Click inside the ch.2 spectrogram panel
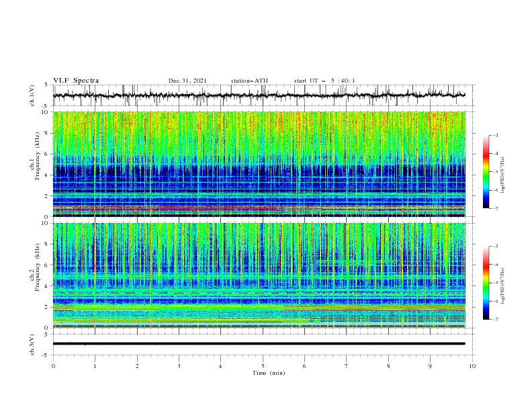The width and height of the screenshot is (532, 411). click(259, 275)
